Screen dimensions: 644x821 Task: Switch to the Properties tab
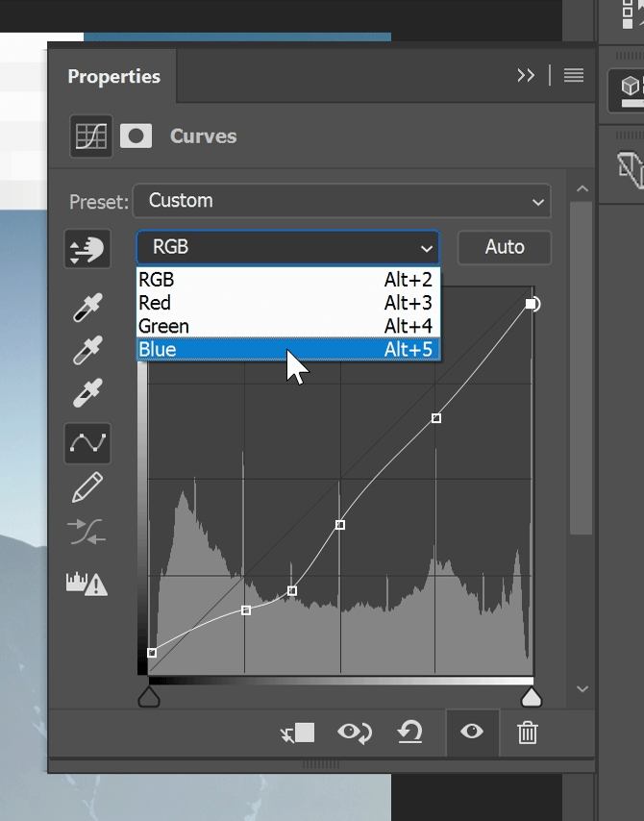click(x=113, y=76)
